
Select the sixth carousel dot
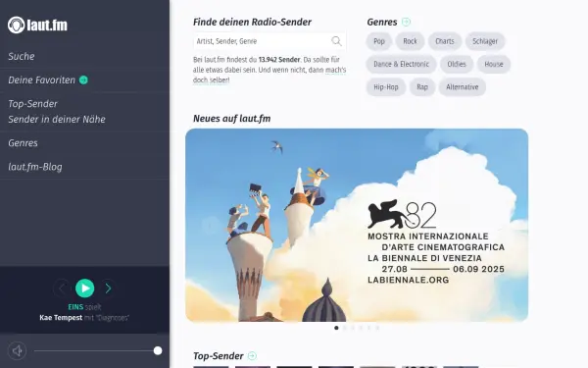[377, 328]
